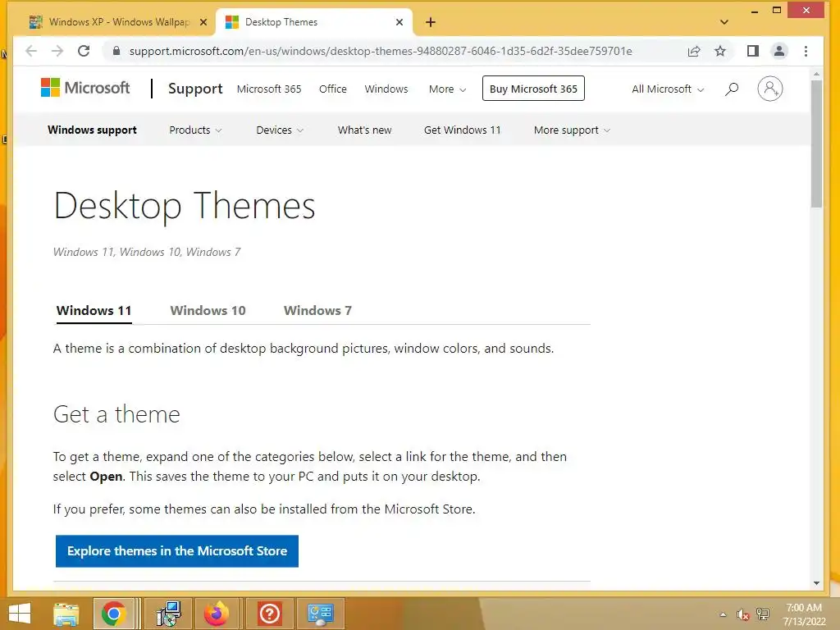This screenshot has width=840, height=630.
Task: Open the Microsoft 365 nav link
Action: 269,89
